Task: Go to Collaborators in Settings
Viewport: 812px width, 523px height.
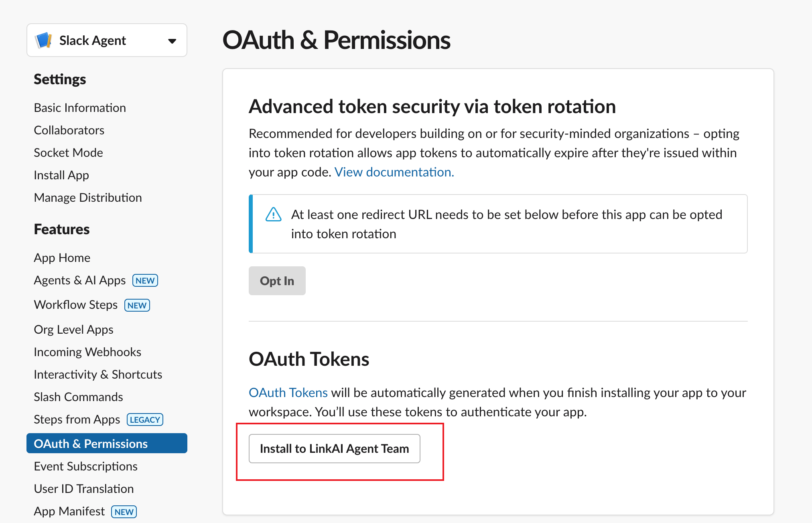Action: pos(69,130)
